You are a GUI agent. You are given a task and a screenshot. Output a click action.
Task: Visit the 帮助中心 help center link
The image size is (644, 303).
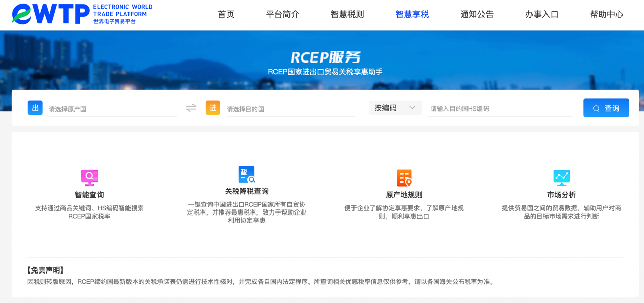[x=606, y=14]
